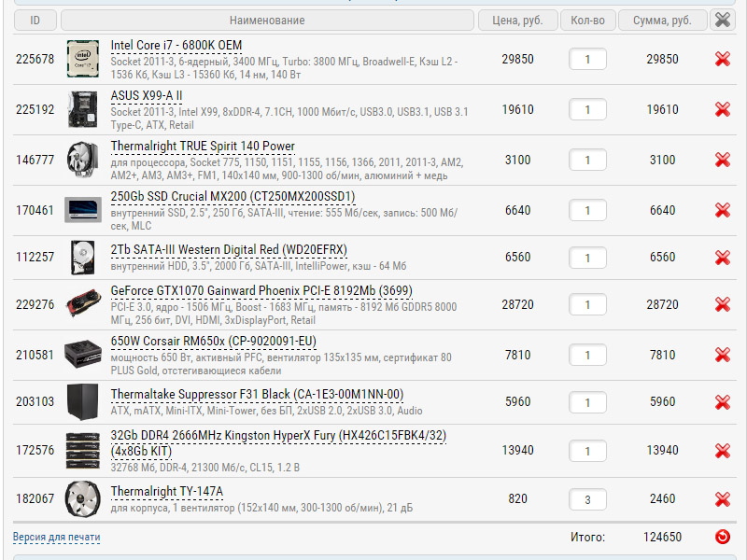The image size is (747, 560).
Task: Click quantity field for TRUE Spirit cooler
Action: 587,160
